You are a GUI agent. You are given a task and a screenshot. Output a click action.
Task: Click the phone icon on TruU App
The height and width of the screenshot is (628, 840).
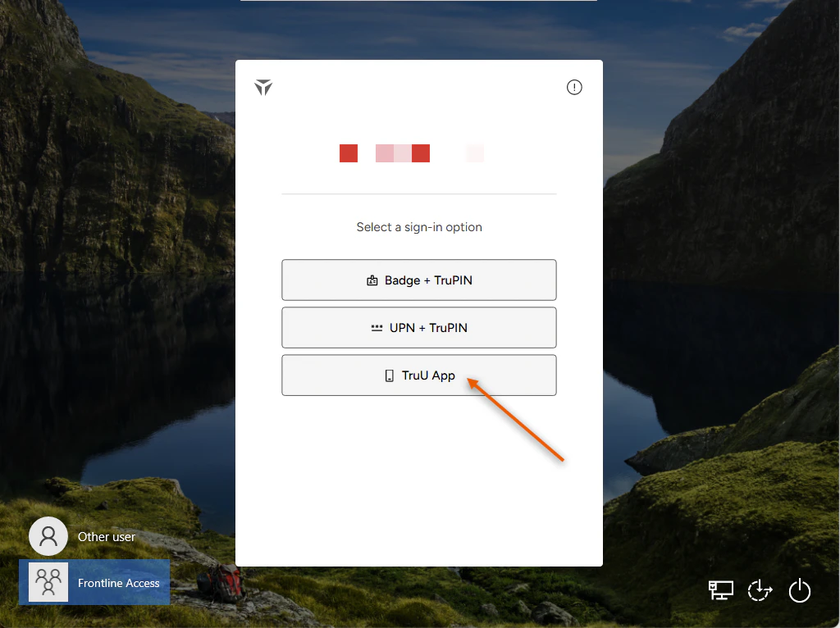click(390, 375)
